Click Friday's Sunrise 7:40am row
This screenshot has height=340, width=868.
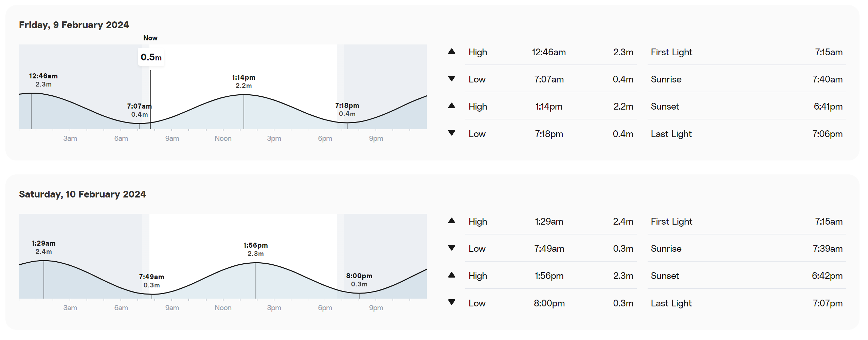(x=746, y=79)
